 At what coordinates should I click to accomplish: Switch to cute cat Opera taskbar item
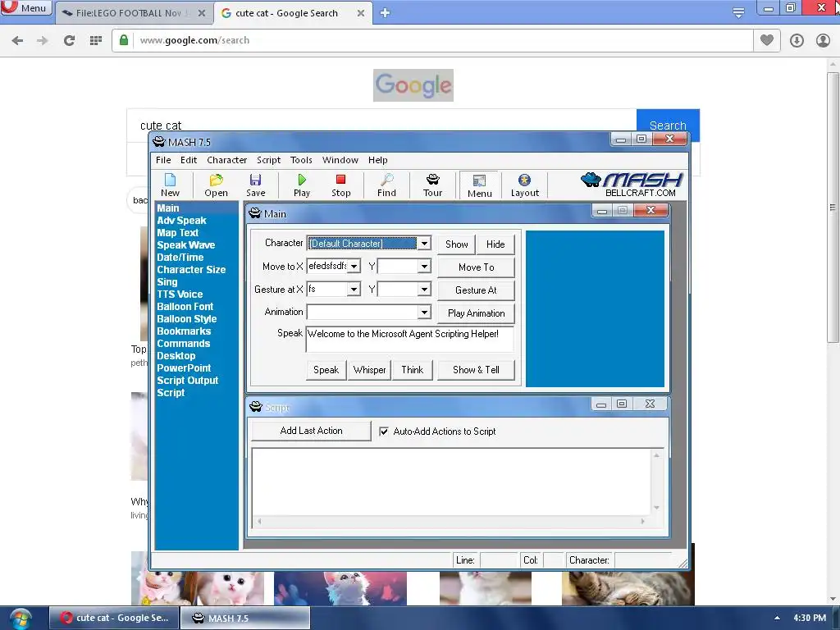pos(113,618)
